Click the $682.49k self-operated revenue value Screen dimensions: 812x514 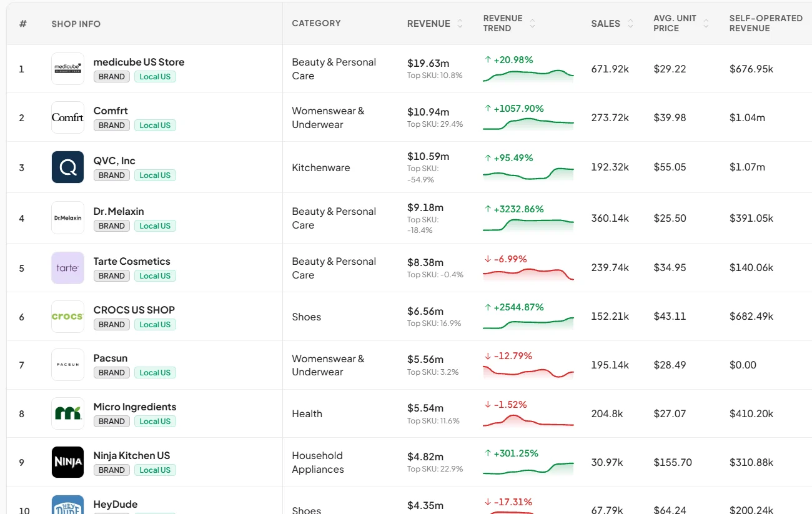(x=751, y=317)
